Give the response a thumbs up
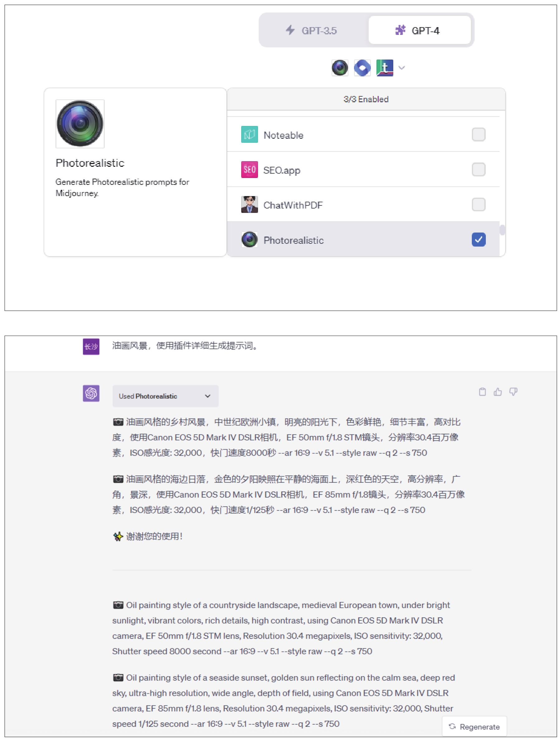Viewport: 560px width, 740px height. click(497, 392)
